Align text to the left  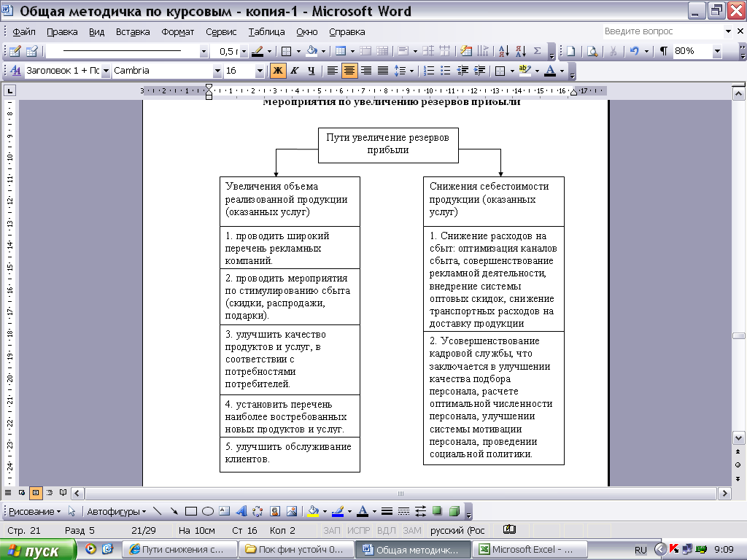pyautogui.click(x=332, y=71)
